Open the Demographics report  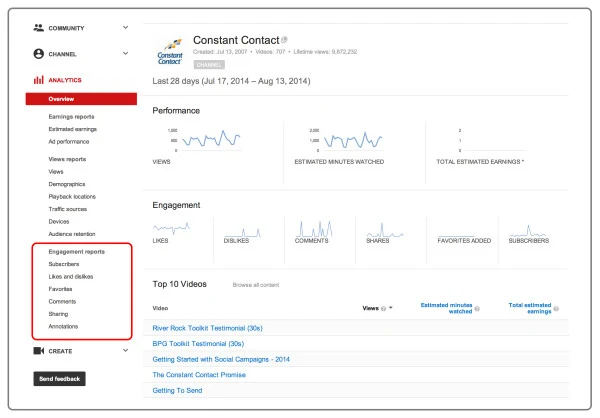pos(67,184)
